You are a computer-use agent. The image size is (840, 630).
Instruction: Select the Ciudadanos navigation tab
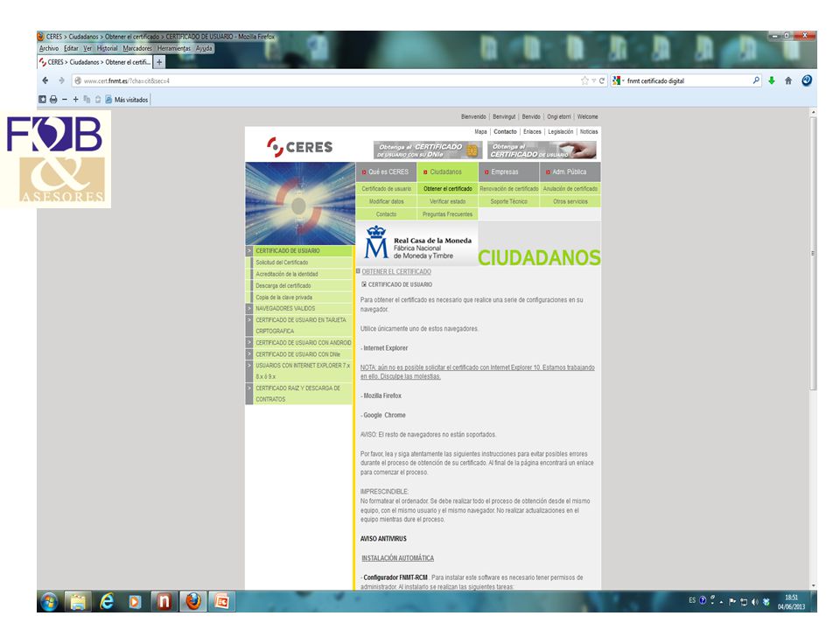(447, 172)
